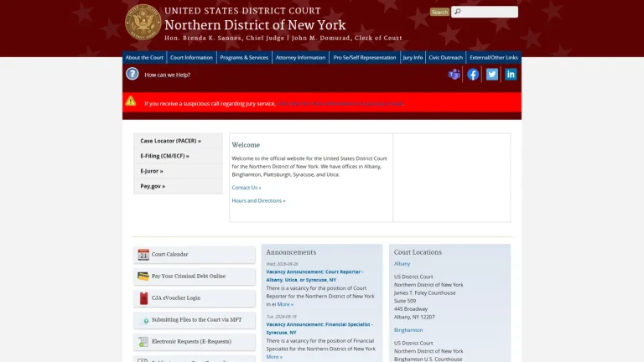Image resolution: width=644 pixels, height=362 pixels.
Task: Click More under Court Reporter announcement
Action: click(x=285, y=304)
